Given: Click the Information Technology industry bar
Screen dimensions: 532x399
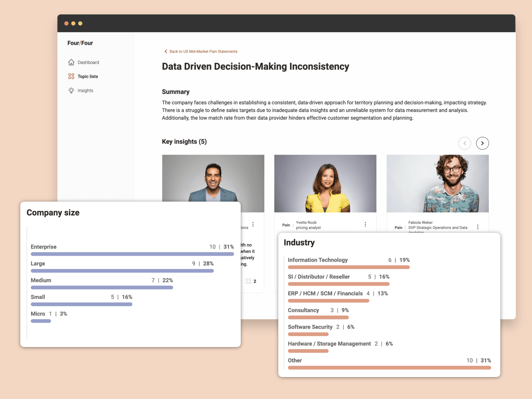Looking at the screenshot, I should (348, 267).
